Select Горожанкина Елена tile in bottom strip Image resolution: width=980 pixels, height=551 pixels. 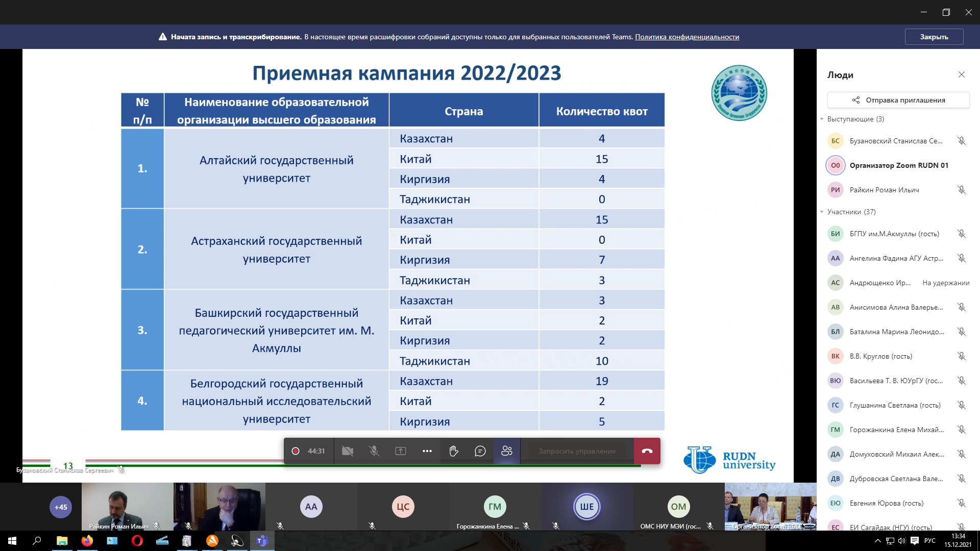tap(495, 507)
